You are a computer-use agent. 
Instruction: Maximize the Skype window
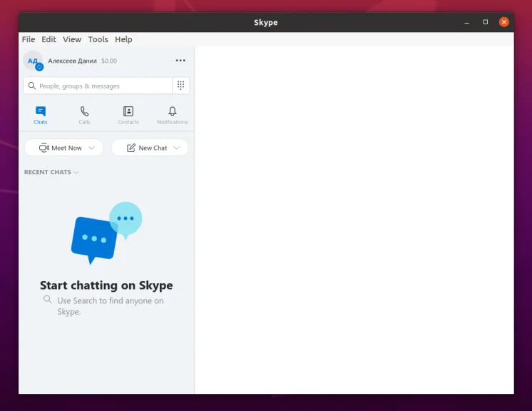[x=486, y=22]
